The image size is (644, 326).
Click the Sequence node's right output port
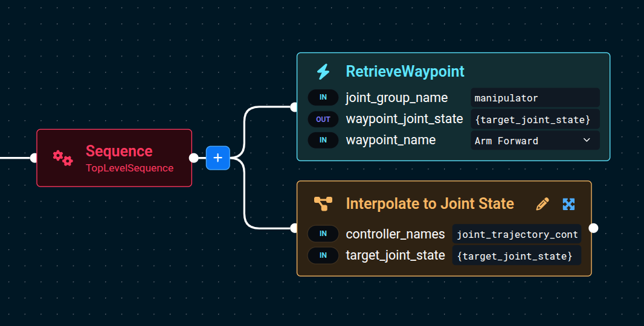(x=193, y=158)
